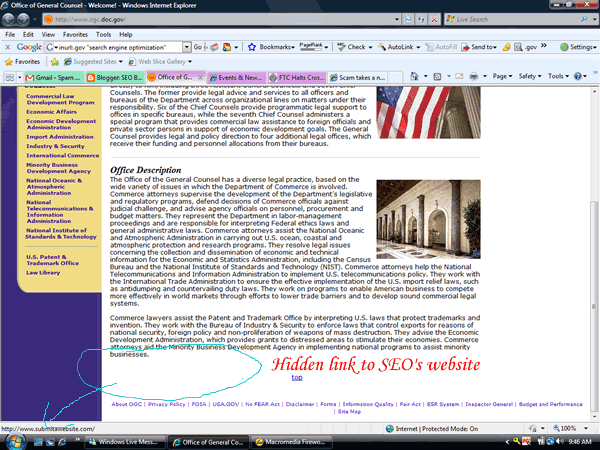Switch to the Scam takes a tab
The height and width of the screenshot is (450, 600).
pos(358,78)
